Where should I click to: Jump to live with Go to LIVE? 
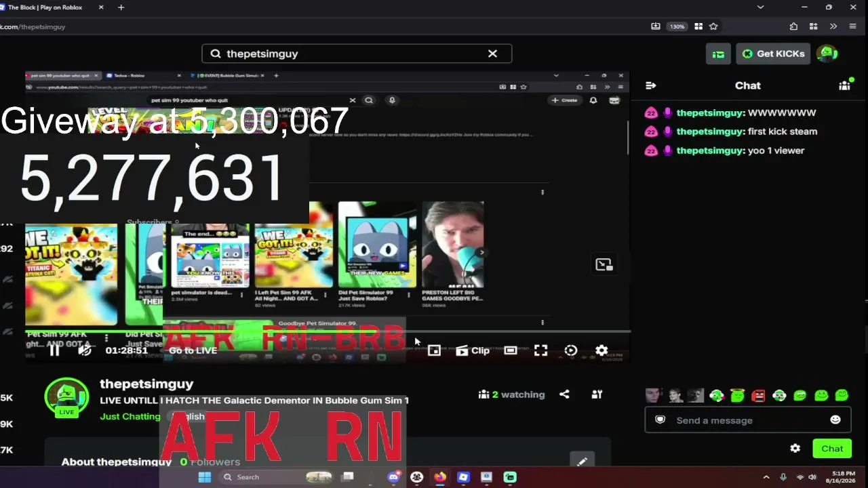(x=193, y=350)
